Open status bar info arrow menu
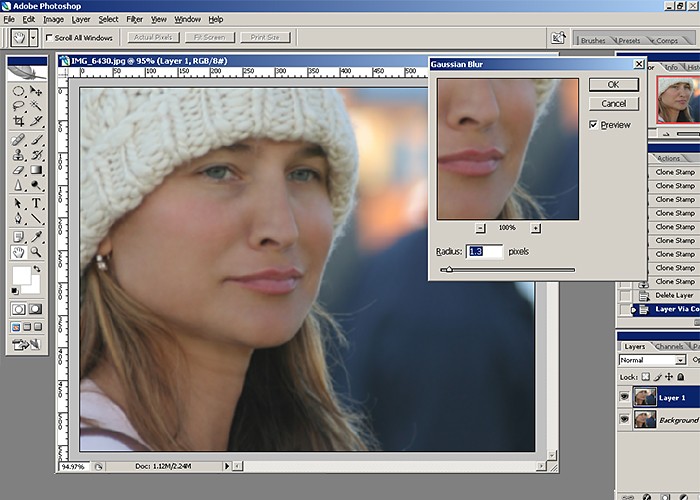Viewport: 700px width, 500px height. (226, 466)
